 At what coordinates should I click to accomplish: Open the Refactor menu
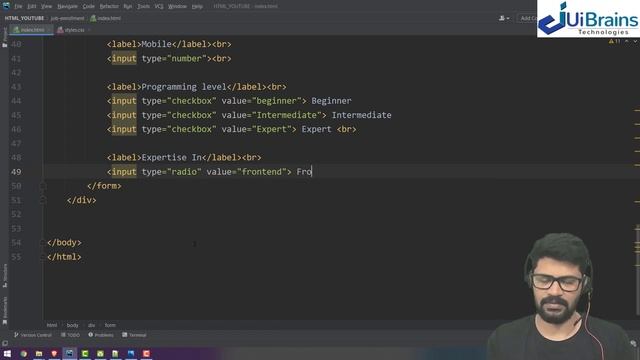pos(109,6)
